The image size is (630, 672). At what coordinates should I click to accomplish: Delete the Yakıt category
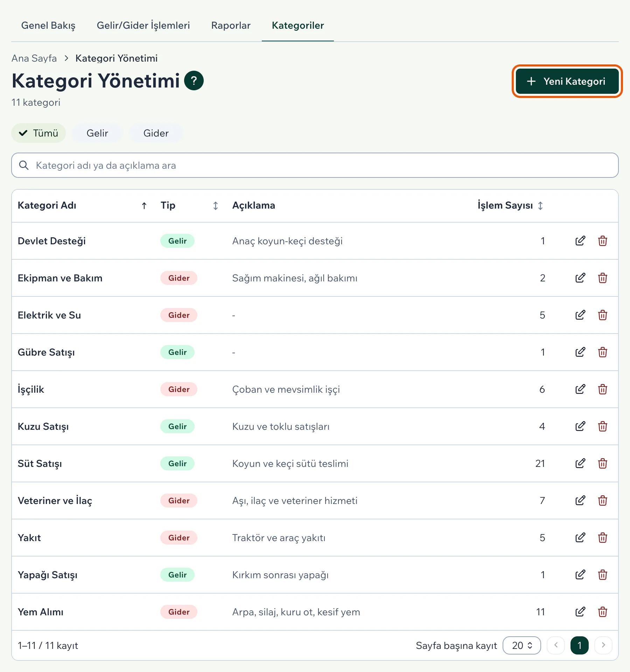point(602,538)
